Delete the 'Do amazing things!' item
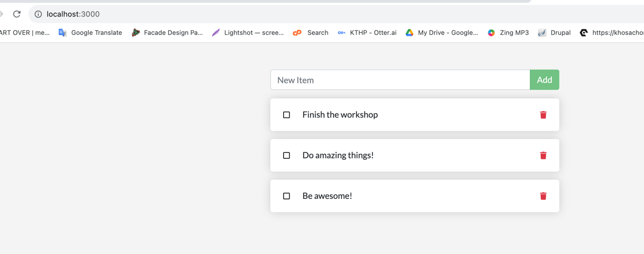The width and height of the screenshot is (644, 254). [543, 156]
